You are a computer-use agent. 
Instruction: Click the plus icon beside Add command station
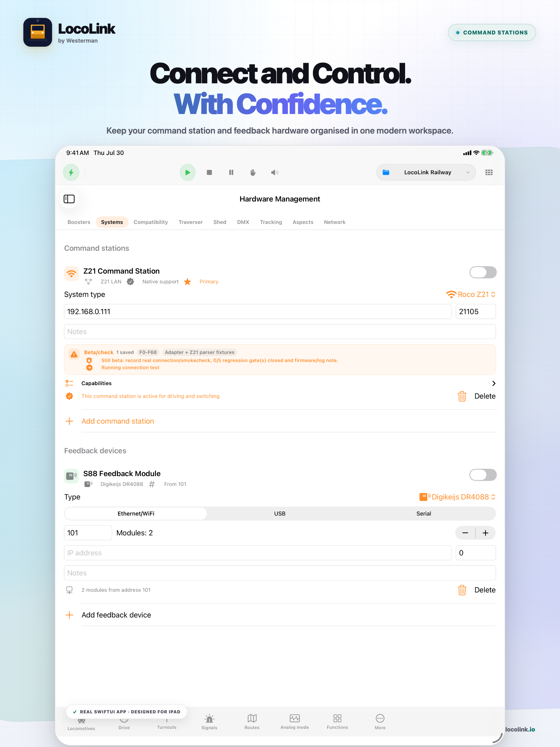[x=69, y=421]
